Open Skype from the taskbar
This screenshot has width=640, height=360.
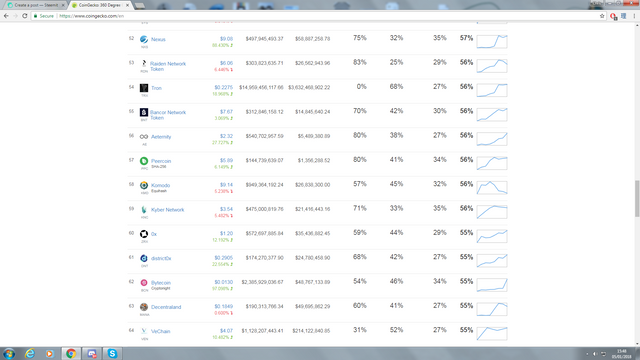tap(112, 353)
